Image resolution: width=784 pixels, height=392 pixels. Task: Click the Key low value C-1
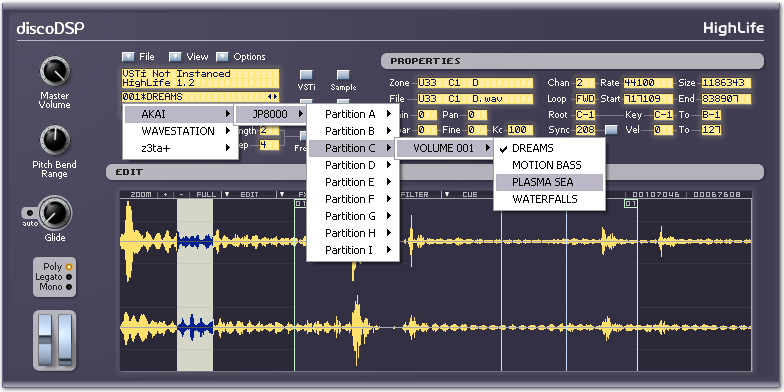click(663, 115)
